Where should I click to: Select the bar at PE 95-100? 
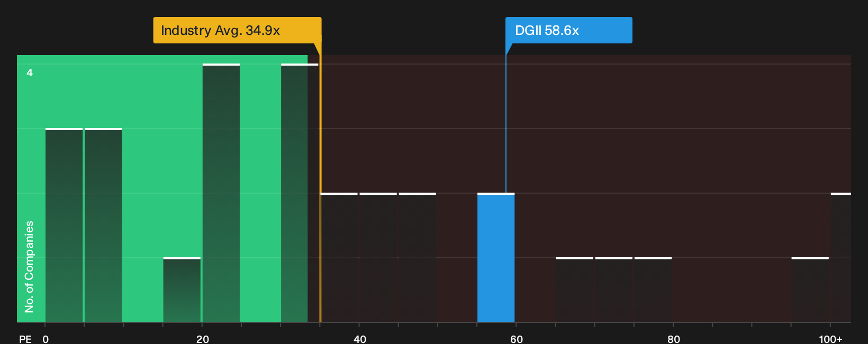coord(810,289)
